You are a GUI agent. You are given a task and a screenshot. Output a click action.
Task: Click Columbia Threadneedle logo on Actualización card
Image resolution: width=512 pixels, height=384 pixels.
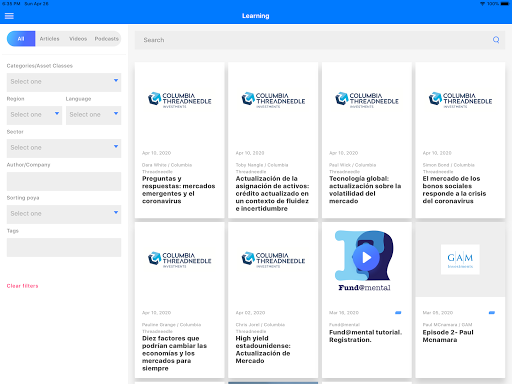(x=273, y=99)
